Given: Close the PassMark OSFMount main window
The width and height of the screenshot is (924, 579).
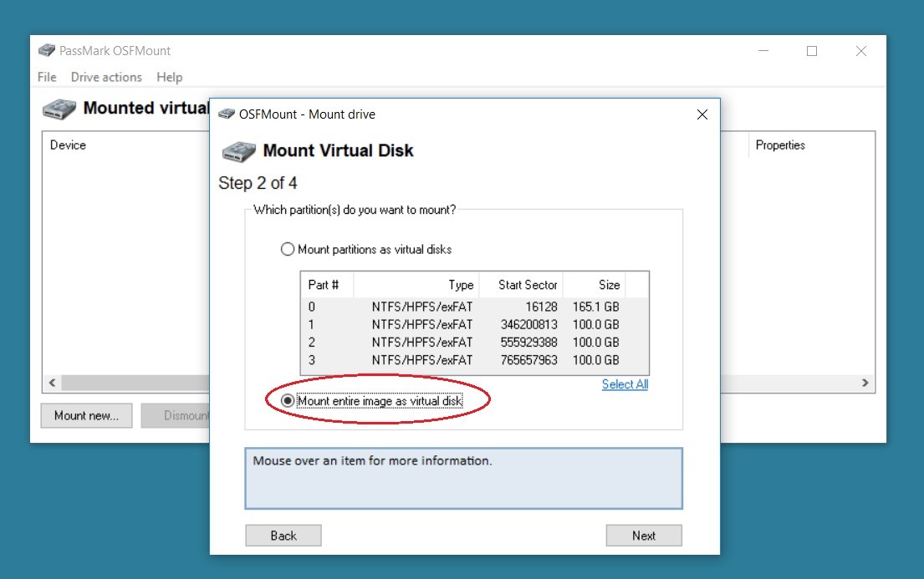Looking at the screenshot, I should pos(861,51).
